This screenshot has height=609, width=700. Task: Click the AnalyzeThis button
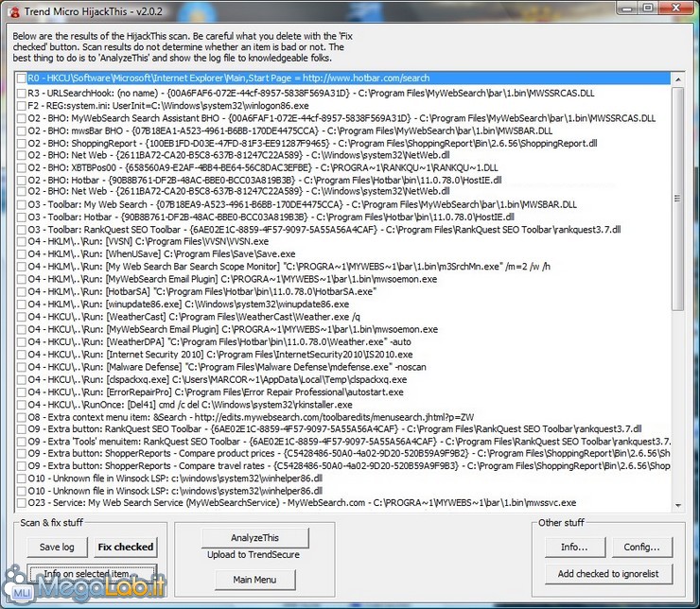tap(254, 538)
